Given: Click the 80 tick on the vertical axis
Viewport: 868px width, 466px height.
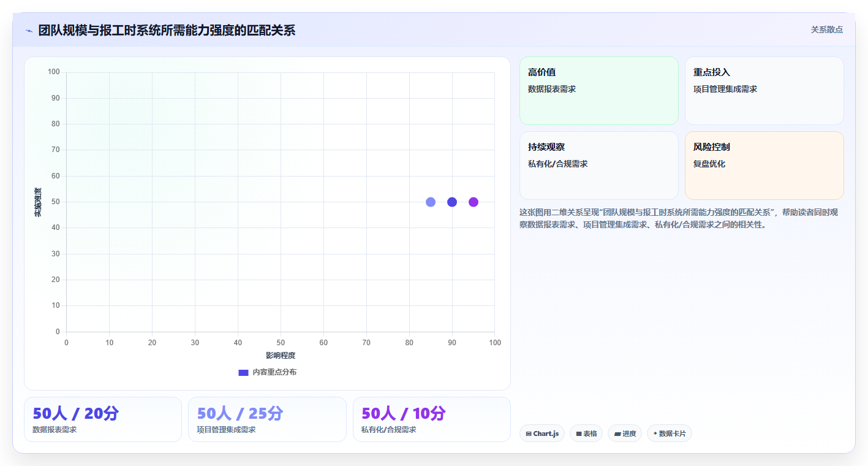Looking at the screenshot, I should (x=56, y=124).
